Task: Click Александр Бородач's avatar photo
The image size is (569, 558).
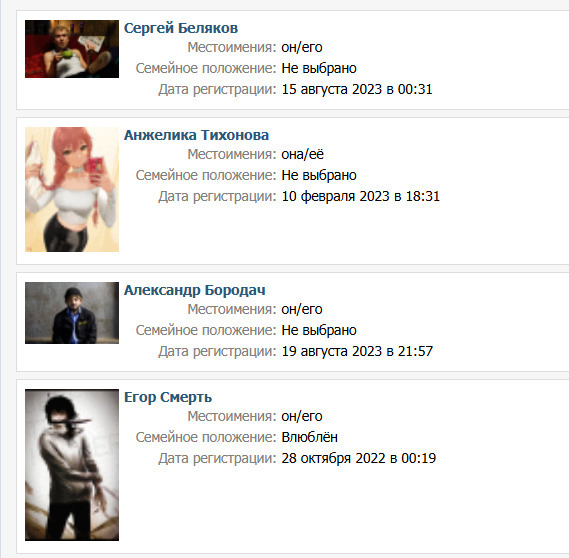Action: click(x=72, y=313)
